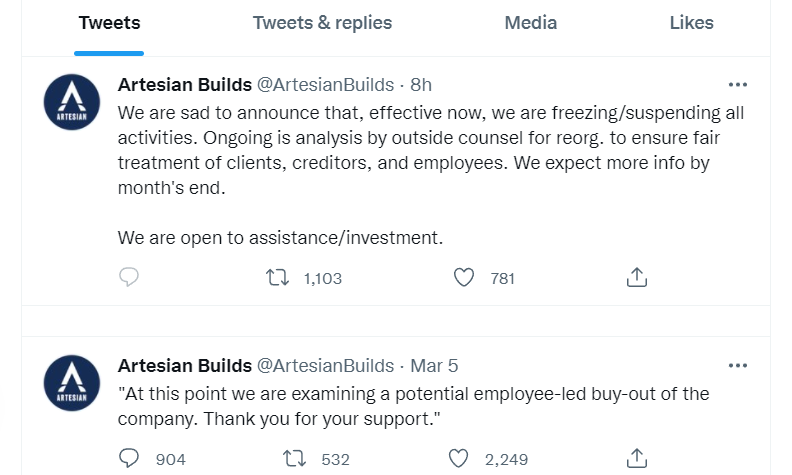
Task: Open @ArtesianBuilds handle on the second tweet
Action: coord(326,365)
